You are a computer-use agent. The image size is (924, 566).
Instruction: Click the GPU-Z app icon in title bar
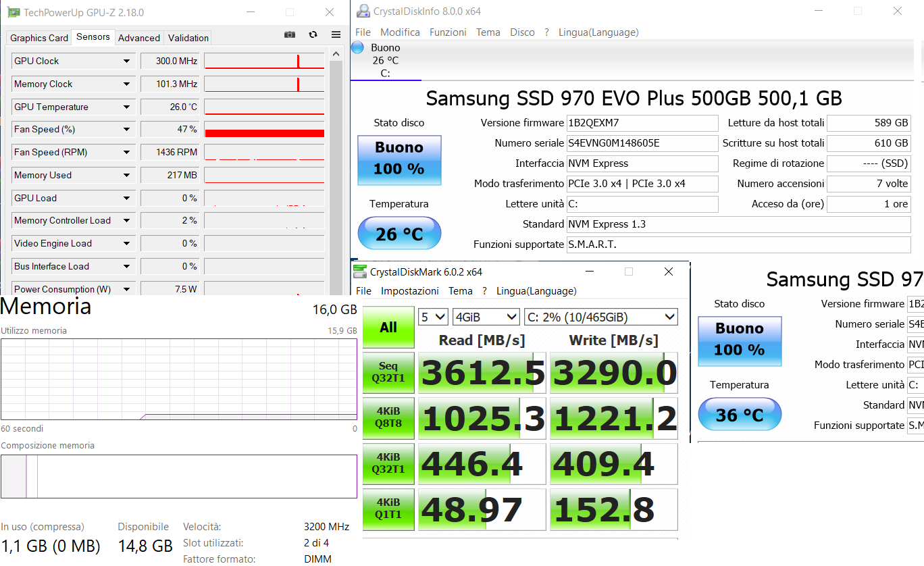pyautogui.click(x=14, y=12)
